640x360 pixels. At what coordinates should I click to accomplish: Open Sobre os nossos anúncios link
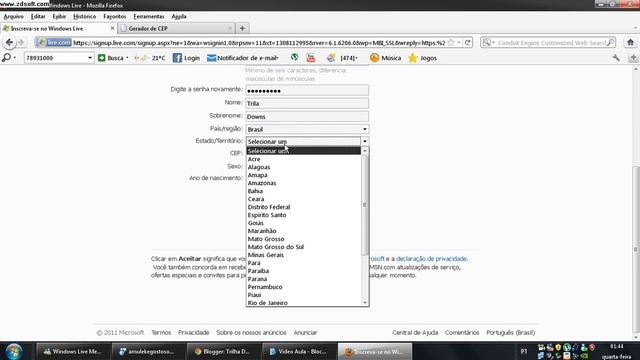click(251, 333)
